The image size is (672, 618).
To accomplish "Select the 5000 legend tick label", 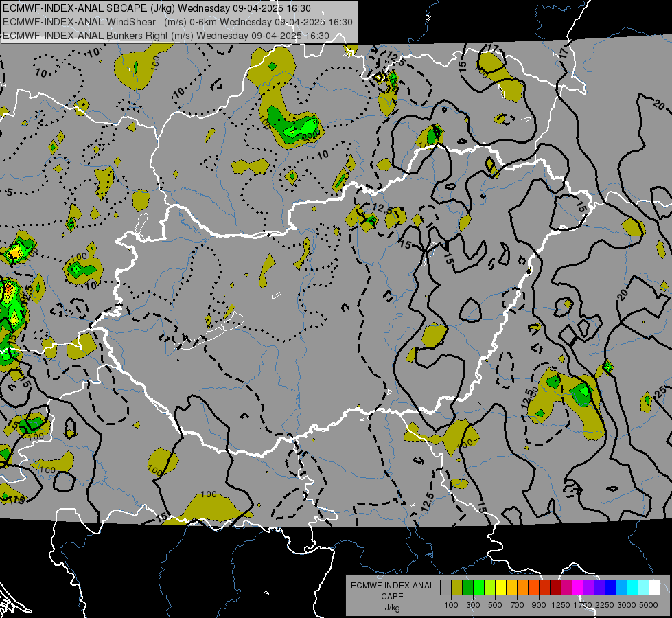I will coord(649,605).
